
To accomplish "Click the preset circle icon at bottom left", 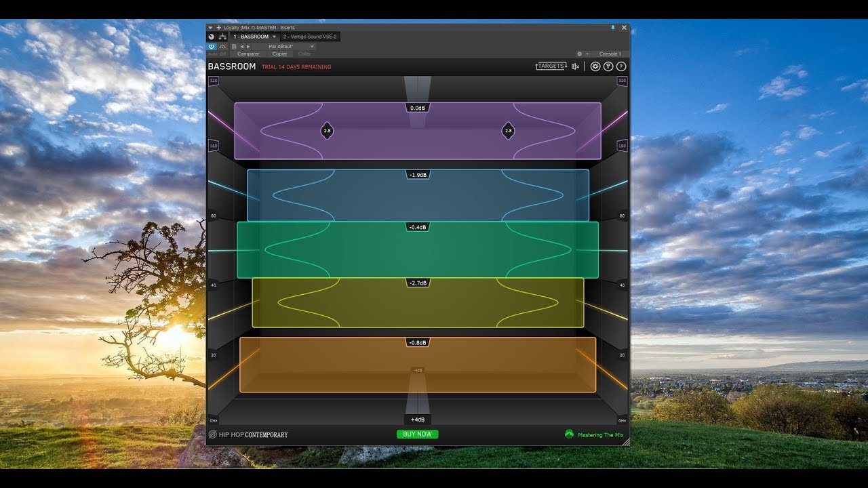I will (x=212, y=434).
